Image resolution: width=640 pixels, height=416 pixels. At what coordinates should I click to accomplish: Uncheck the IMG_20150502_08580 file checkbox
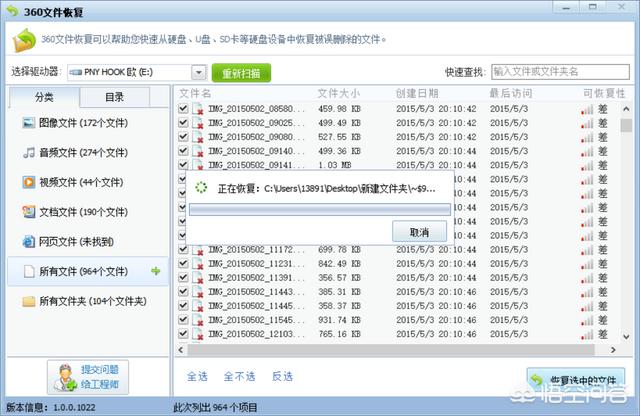[x=183, y=108]
